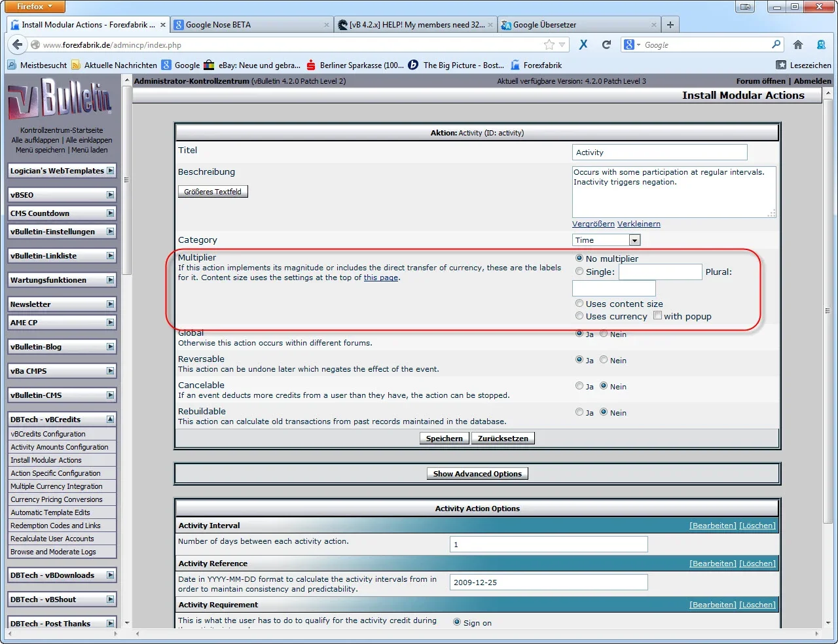Reload the page with the refresh icon
Screen dimensions: 838x644
606,45
